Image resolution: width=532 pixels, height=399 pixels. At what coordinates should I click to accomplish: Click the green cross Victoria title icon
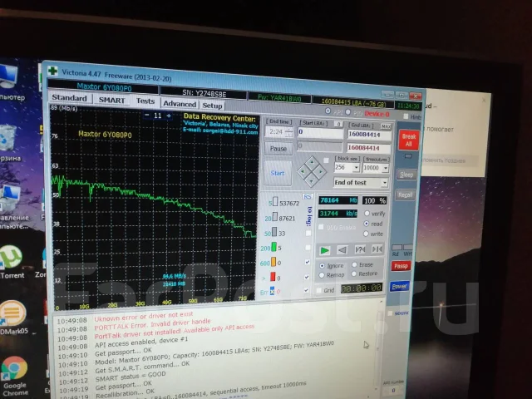coord(52,71)
